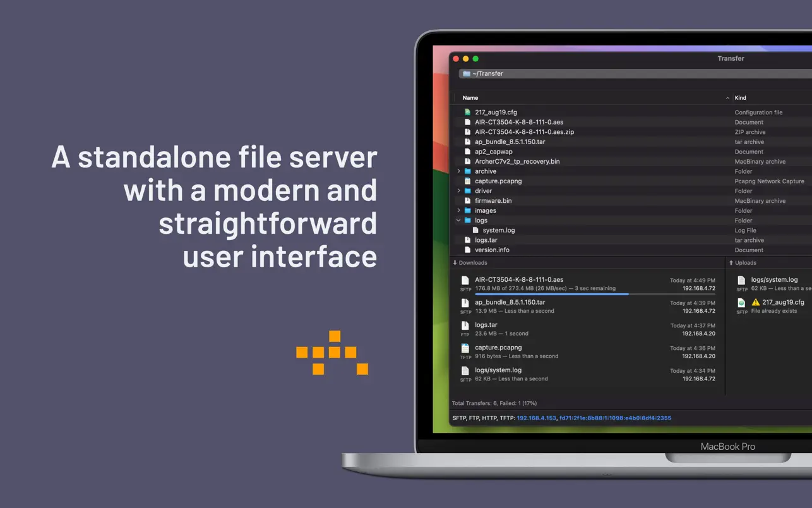Screen dimensions: 812x508
Task: Click the AIR-CT3504 download file icon
Action: pos(465,281)
